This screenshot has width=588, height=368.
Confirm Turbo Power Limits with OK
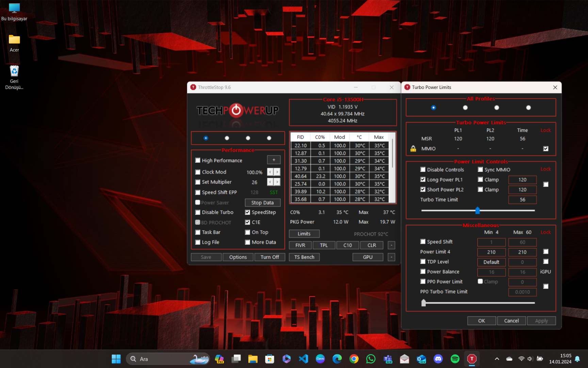point(481,321)
